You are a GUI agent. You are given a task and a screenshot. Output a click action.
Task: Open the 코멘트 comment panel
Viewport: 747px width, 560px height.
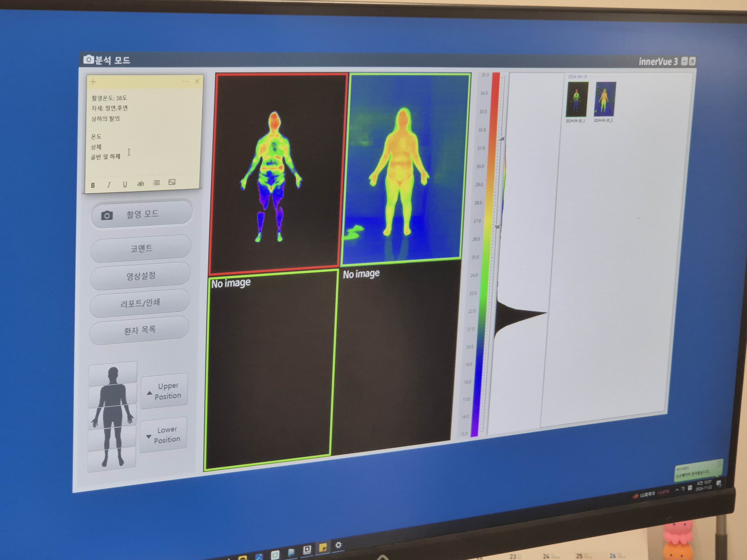click(141, 249)
